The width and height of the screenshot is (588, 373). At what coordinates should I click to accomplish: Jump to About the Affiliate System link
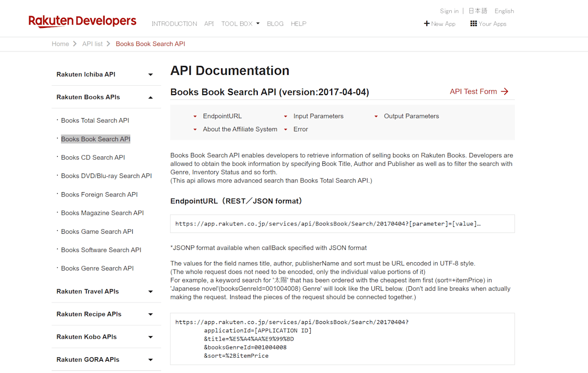click(240, 129)
